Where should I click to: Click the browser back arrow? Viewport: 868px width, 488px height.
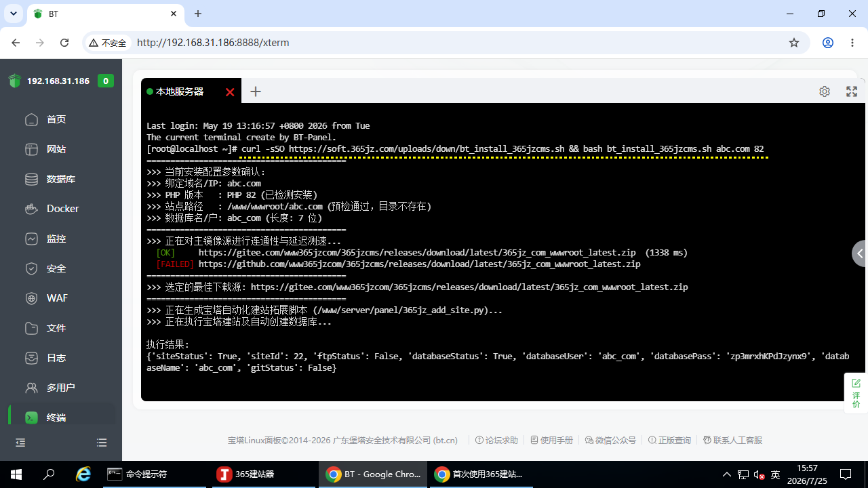point(16,43)
